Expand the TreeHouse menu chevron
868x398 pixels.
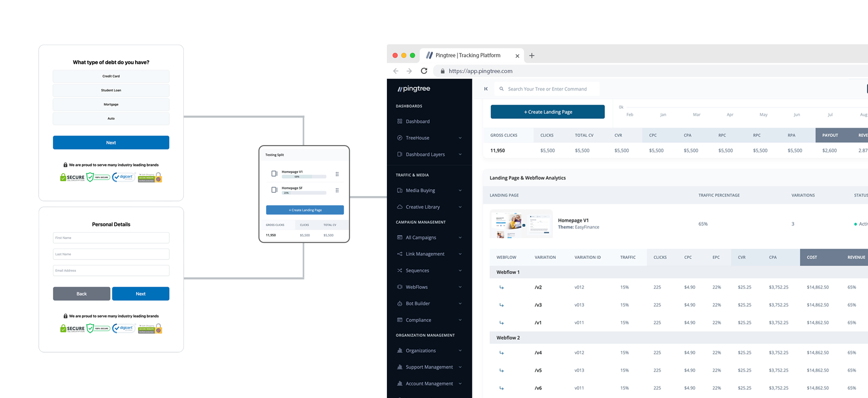point(460,138)
